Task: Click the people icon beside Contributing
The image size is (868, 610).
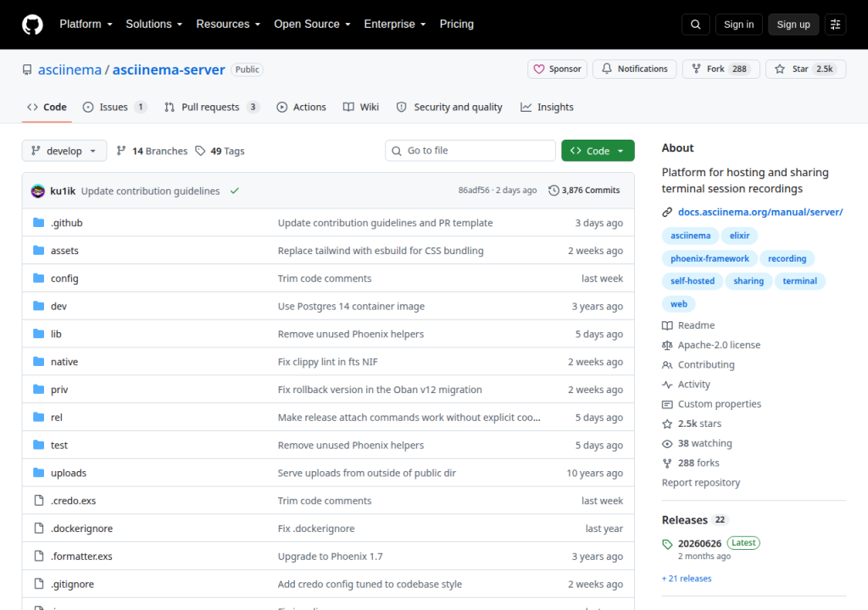Action: 667,365
